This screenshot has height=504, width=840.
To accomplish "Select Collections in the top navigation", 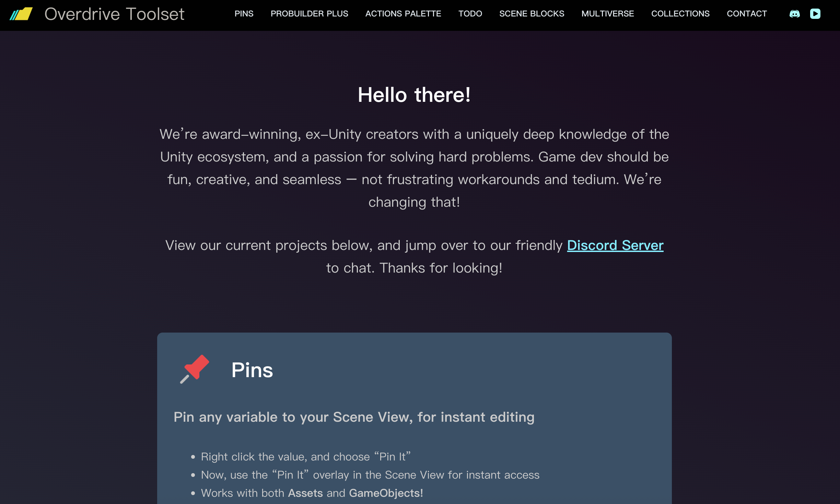I will [680, 14].
